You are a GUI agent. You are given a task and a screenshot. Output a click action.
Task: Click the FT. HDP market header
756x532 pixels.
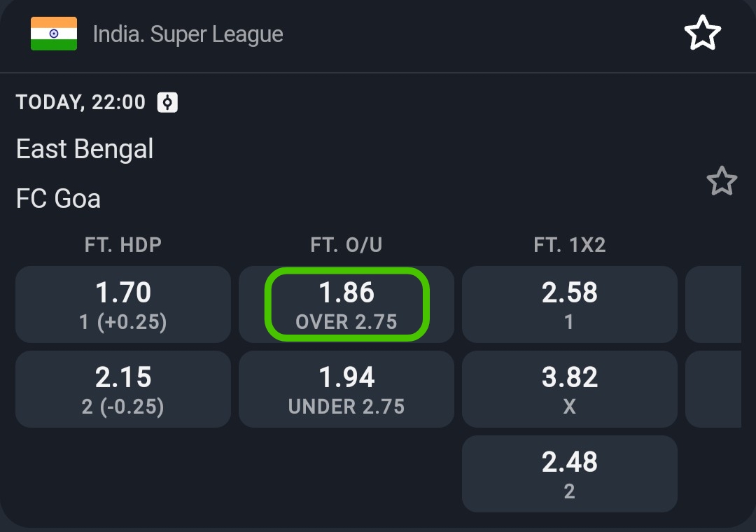[123, 244]
